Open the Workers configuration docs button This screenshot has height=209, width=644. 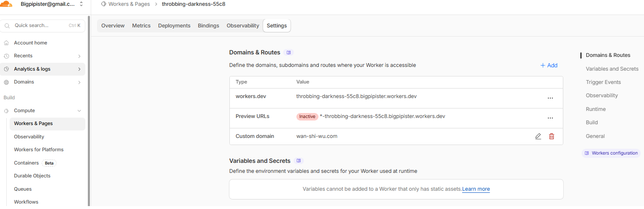[611, 153]
